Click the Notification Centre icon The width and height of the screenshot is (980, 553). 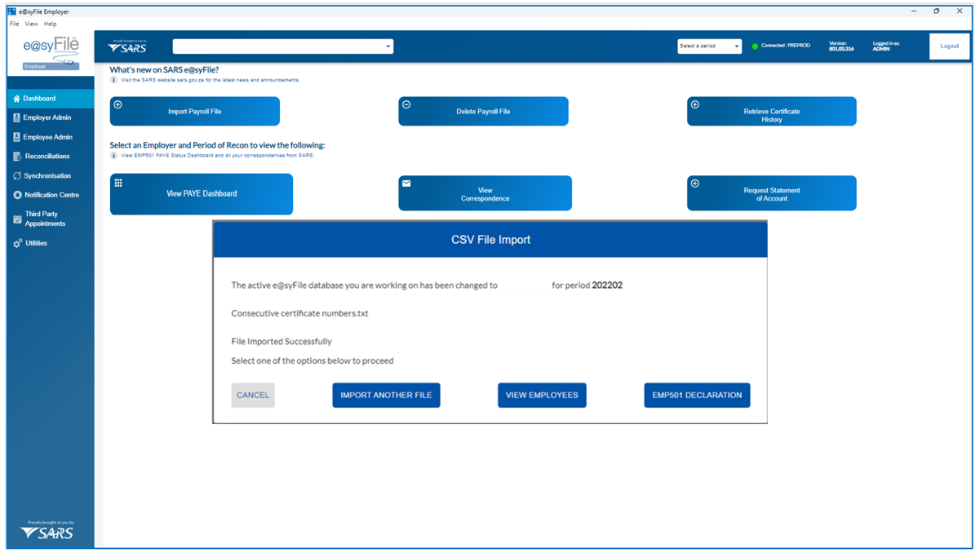coord(17,195)
